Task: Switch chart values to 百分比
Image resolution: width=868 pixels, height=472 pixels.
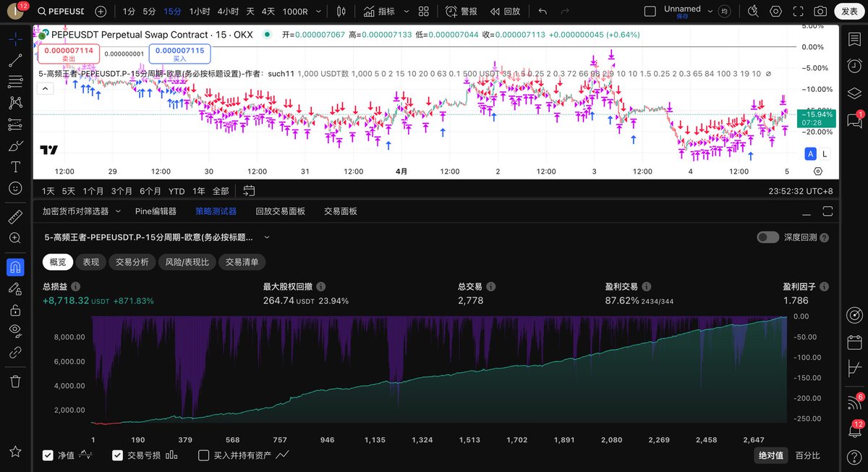Action: pos(808,455)
